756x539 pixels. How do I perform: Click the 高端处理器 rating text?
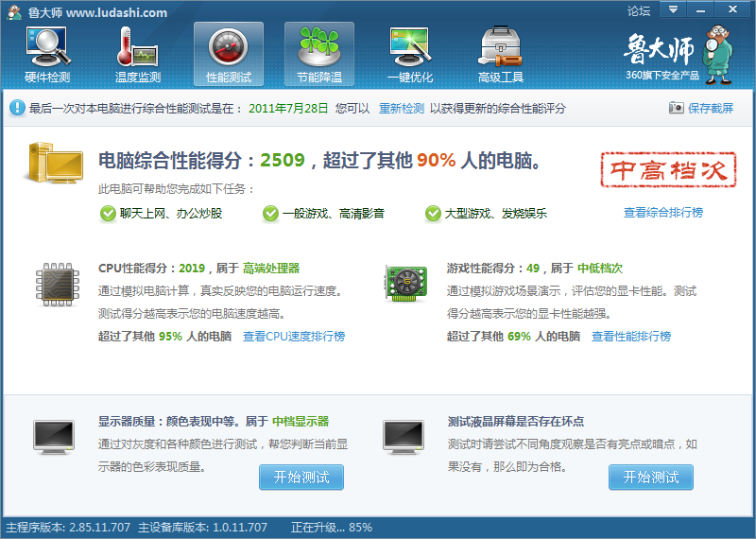pyautogui.click(x=271, y=269)
